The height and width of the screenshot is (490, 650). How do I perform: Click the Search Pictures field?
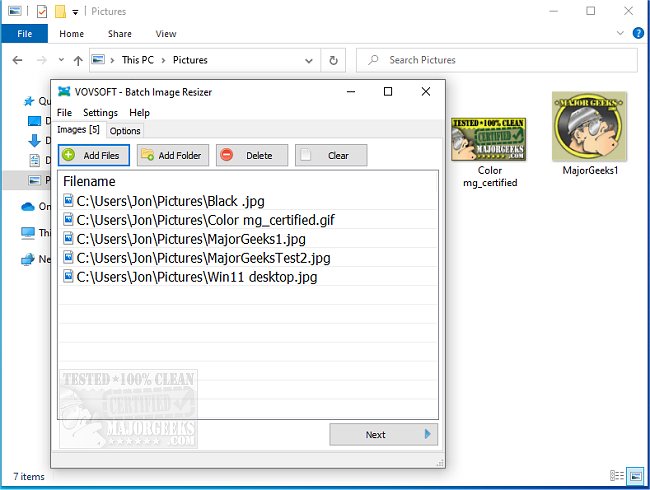pyautogui.click(x=497, y=61)
